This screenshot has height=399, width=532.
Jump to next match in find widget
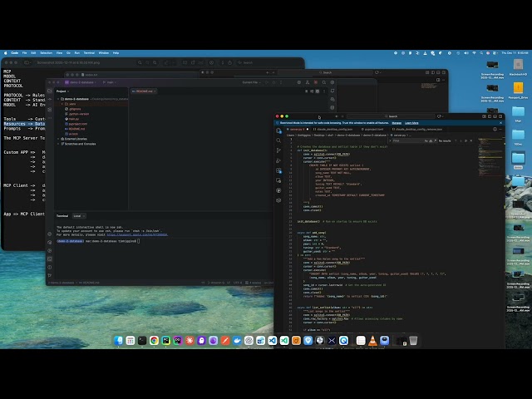coord(461,140)
